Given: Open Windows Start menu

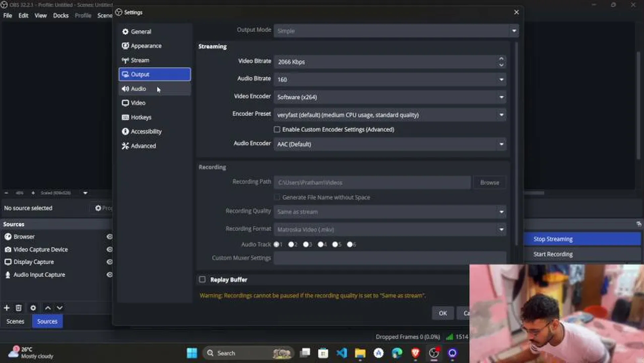Looking at the screenshot, I should click(192, 353).
